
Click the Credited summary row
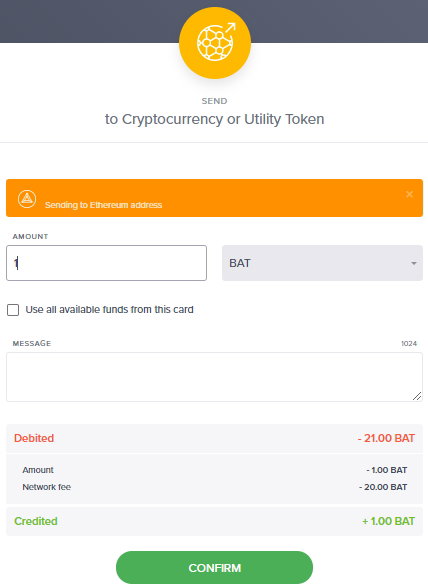(x=214, y=521)
